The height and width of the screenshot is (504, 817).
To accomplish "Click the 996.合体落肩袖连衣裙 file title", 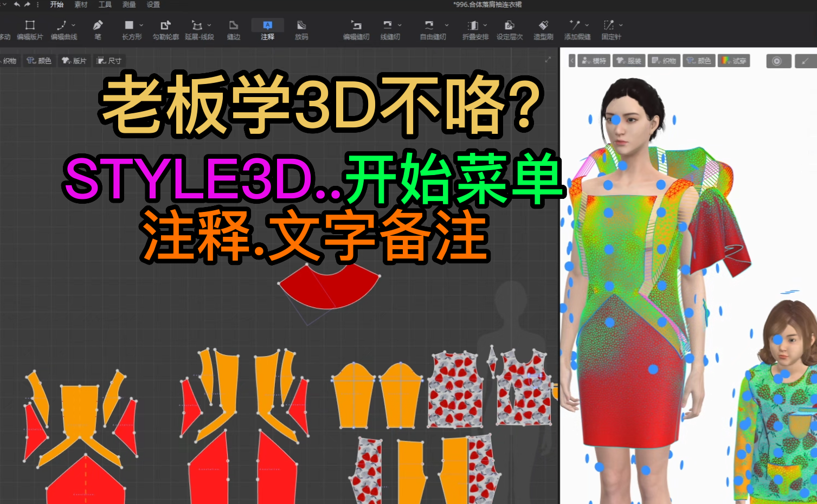I will pos(487,4).
